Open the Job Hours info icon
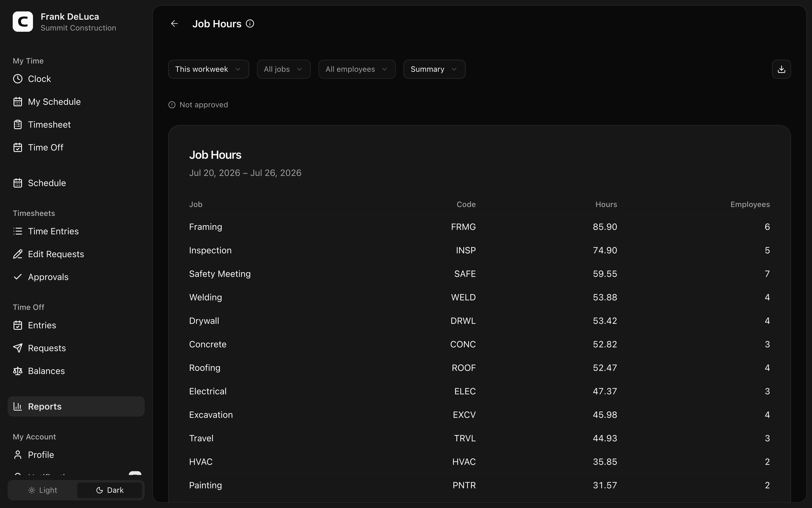 coord(250,23)
